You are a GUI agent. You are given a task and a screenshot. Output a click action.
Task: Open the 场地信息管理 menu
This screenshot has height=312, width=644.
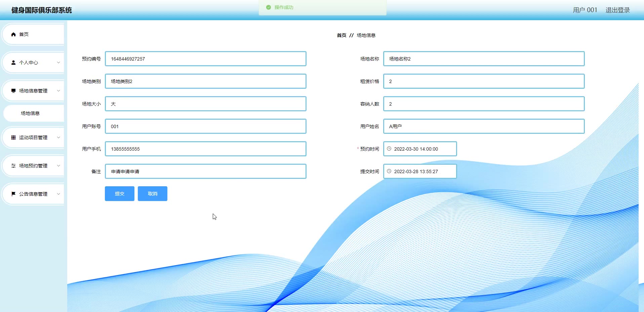click(34, 91)
